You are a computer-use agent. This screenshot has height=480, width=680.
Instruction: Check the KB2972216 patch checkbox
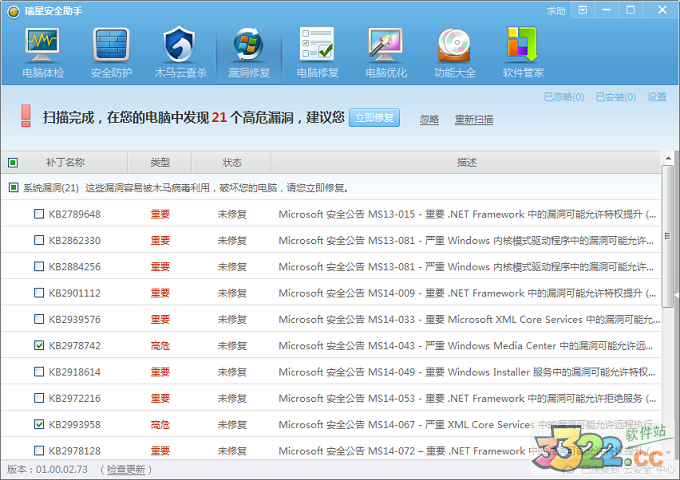(x=39, y=398)
